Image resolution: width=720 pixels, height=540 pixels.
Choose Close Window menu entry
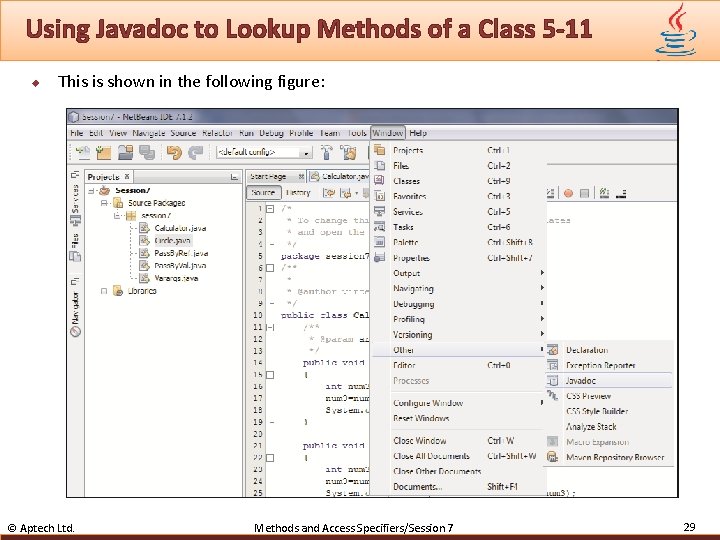click(458, 441)
